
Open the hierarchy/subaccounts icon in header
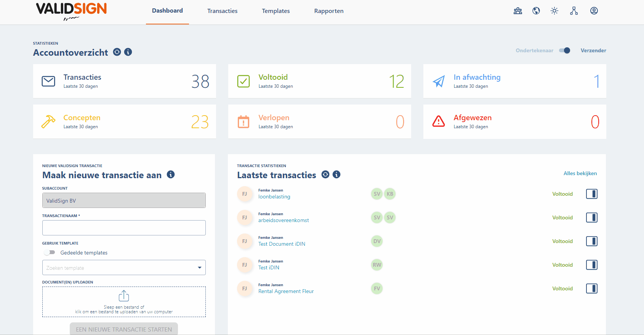point(574,11)
